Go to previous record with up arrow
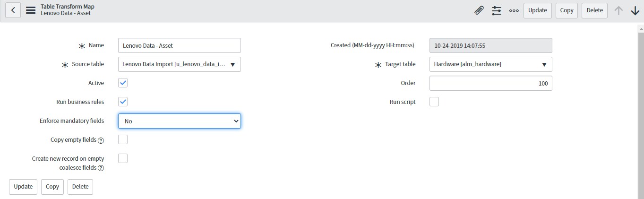 [618, 10]
